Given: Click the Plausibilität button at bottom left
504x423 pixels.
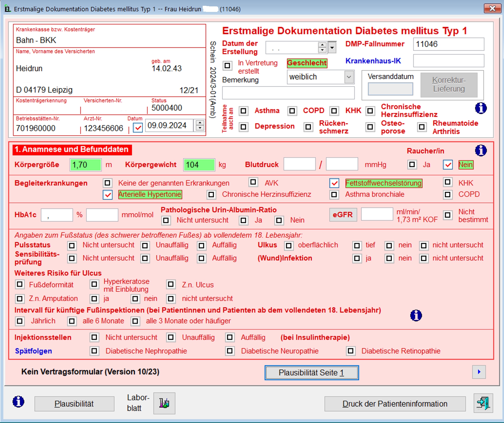Looking at the screenshot, I should coord(74,404).
